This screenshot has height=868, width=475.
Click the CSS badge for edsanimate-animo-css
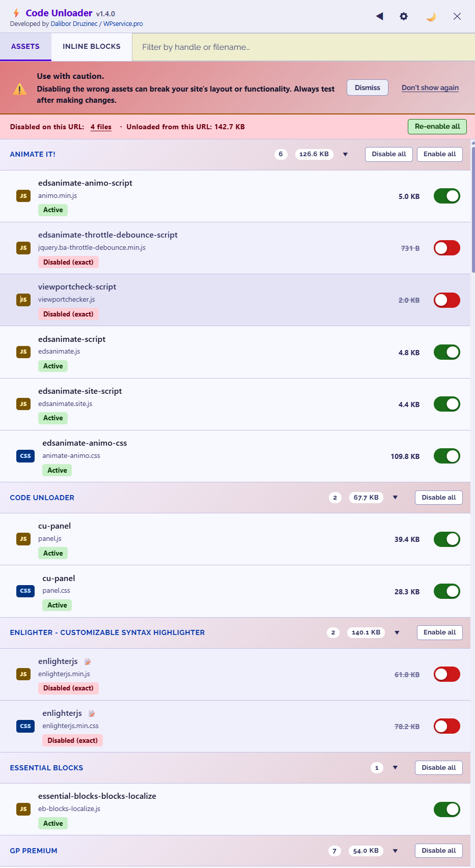(x=25, y=456)
